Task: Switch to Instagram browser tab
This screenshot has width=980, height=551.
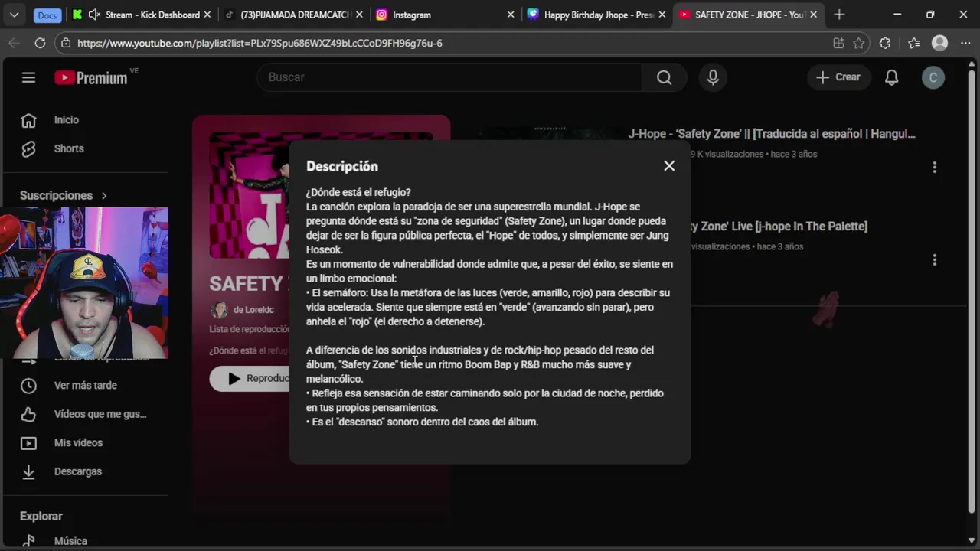Action: coord(445,15)
